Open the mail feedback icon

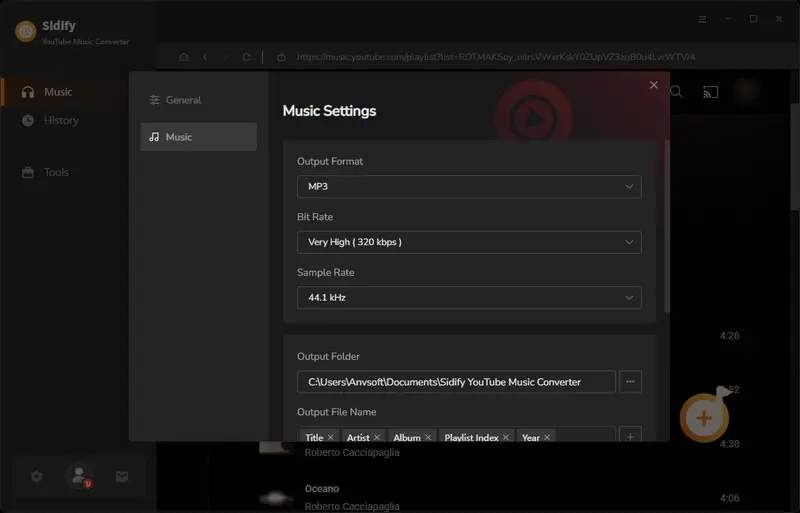coord(122,476)
